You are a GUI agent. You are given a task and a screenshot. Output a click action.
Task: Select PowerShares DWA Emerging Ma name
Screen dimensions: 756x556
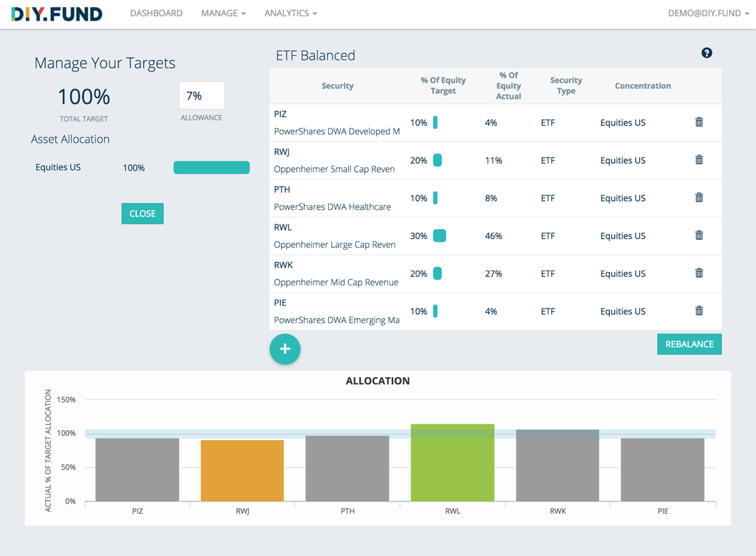(x=337, y=321)
